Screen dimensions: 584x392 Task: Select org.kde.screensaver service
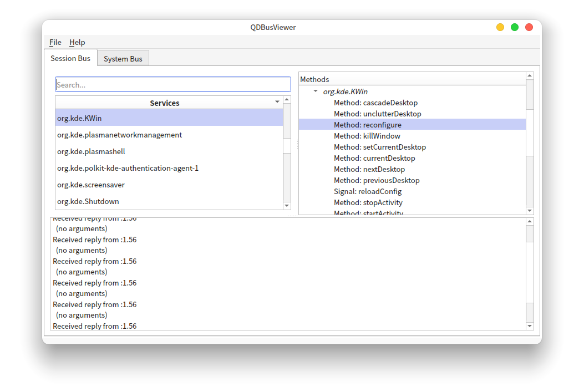point(169,185)
